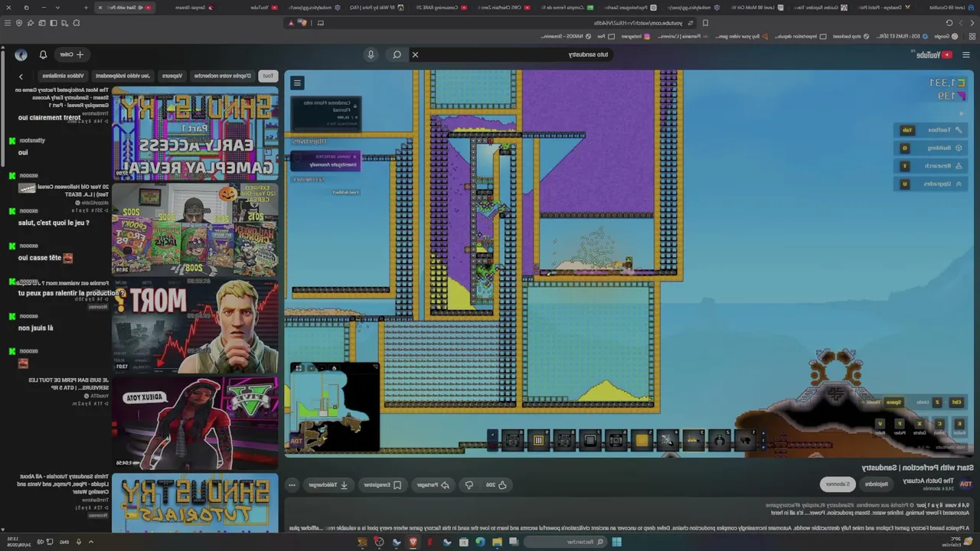980x551 pixels.
Task: Click the Créer button
Action: click(73, 54)
